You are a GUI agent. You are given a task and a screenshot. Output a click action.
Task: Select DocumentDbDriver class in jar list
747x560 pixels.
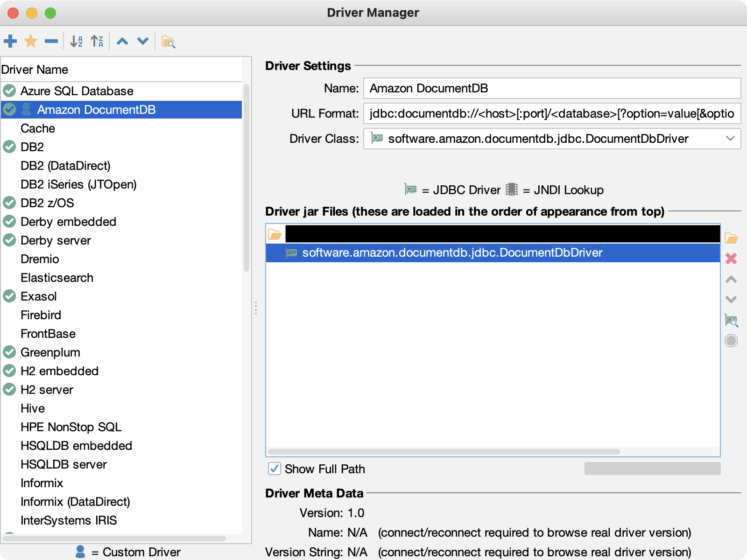pos(493,253)
